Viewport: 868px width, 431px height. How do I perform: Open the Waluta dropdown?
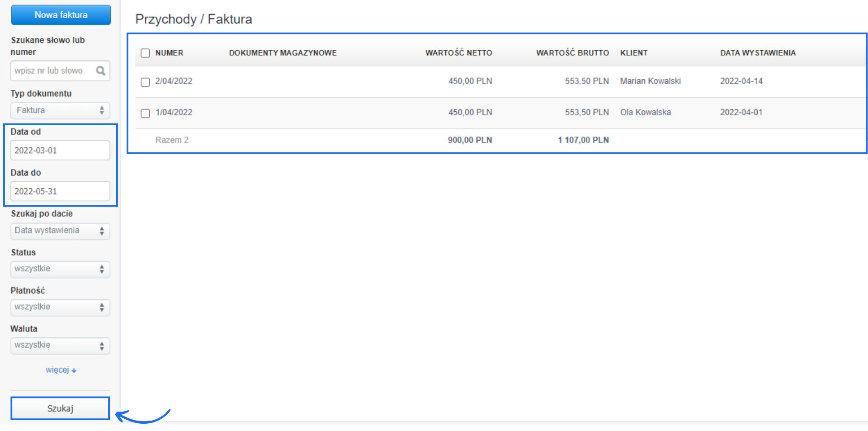click(x=60, y=346)
